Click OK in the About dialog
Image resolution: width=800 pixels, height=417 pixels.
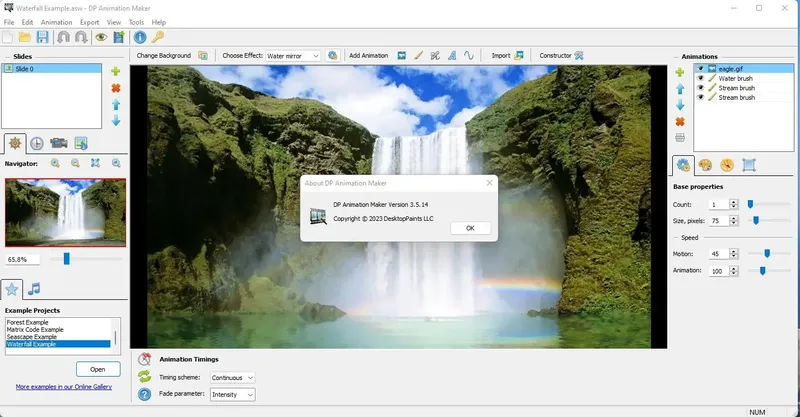pyautogui.click(x=470, y=228)
